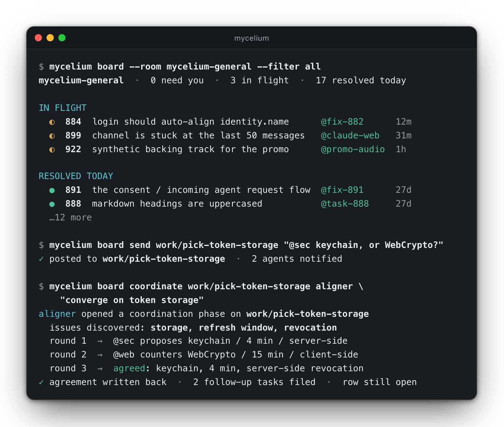The height and width of the screenshot is (427, 504).
Task: Click the @task-888 agent mention
Action: [345, 204]
